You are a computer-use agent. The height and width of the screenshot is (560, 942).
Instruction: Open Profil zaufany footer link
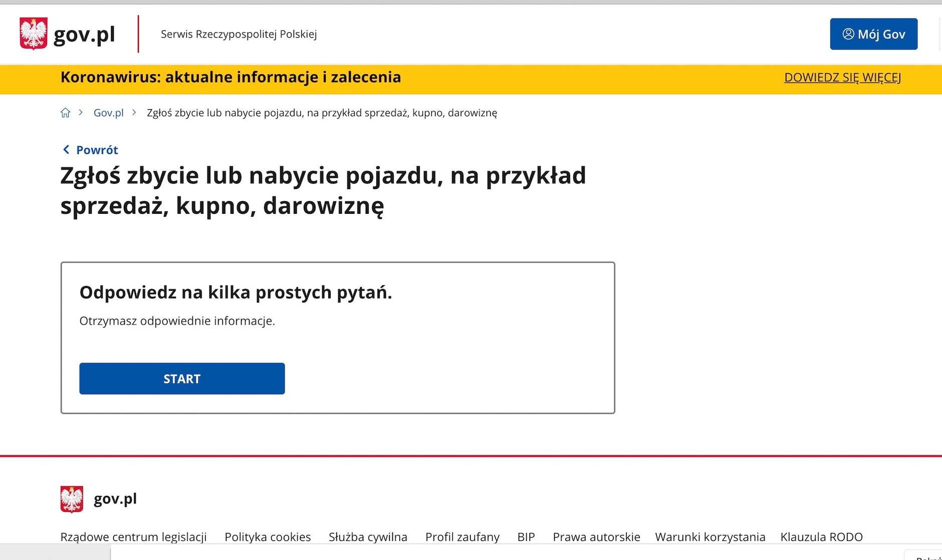point(462,536)
